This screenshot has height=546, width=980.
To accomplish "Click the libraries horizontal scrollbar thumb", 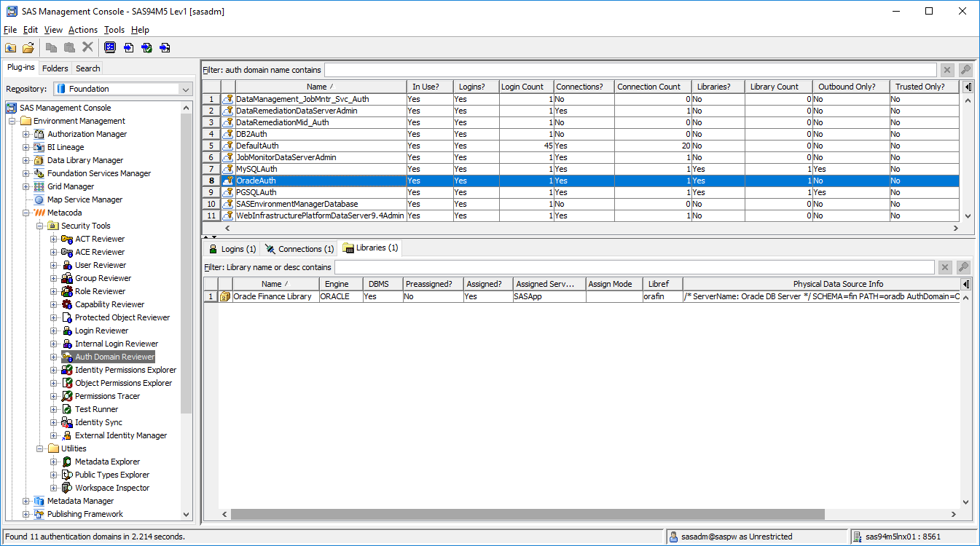I will [x=528, y=514].
